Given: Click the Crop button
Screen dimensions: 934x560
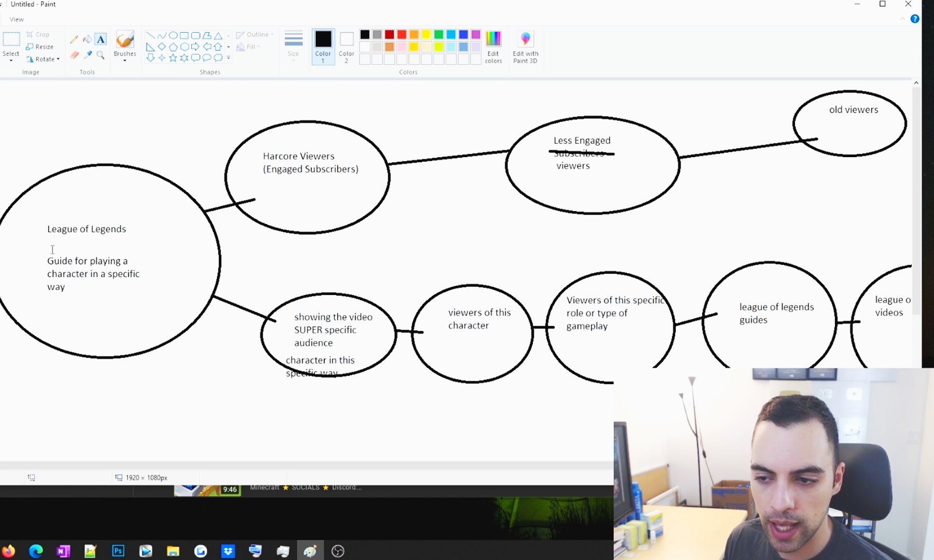Looking at the screenshot, I should (38, 35).
